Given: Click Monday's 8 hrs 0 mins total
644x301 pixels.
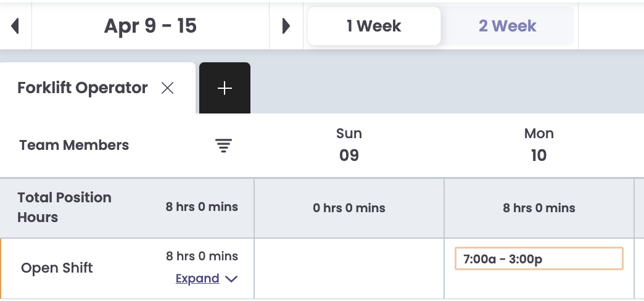Looking at the screenshot, I should click(539, 208).
